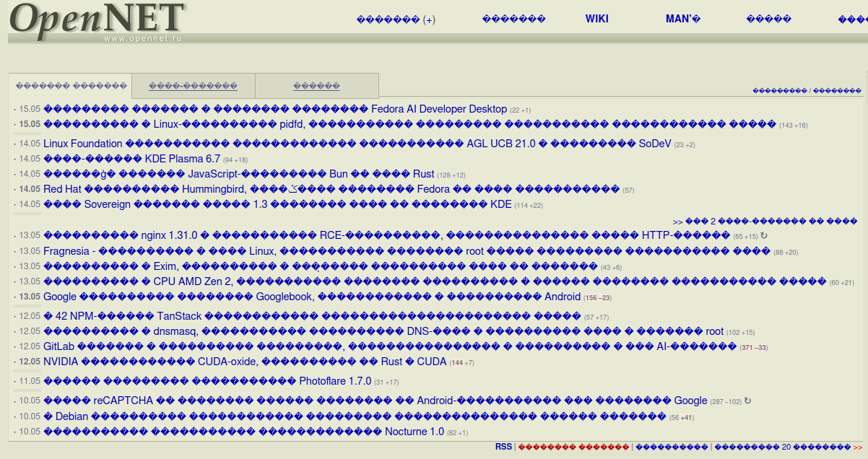The width and height of the screenshot is (868, 459).
Task: Open the top menu item left of WIKI
Action: pos(513,19)
